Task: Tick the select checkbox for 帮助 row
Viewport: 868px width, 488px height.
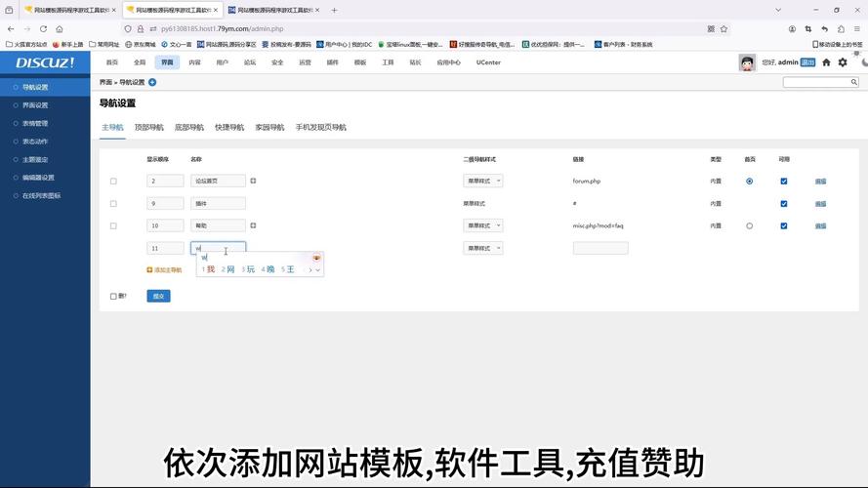Action: (113, 225)
